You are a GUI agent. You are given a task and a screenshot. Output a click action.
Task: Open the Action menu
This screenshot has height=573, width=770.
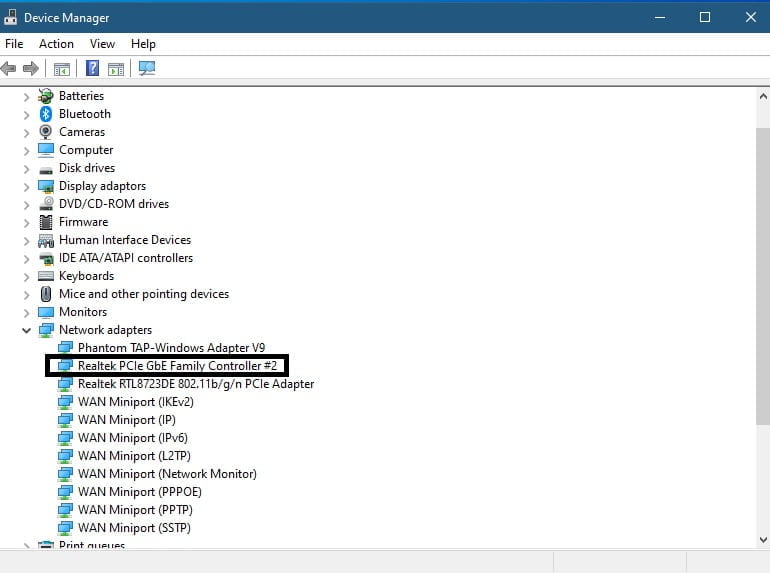[x=56, y=44]
